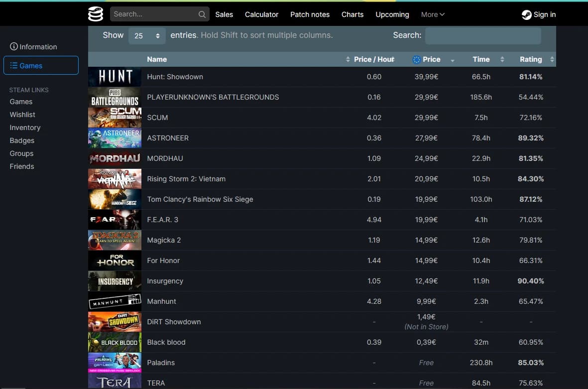Open the Magicka 2 thumbnail

(115, 240)
